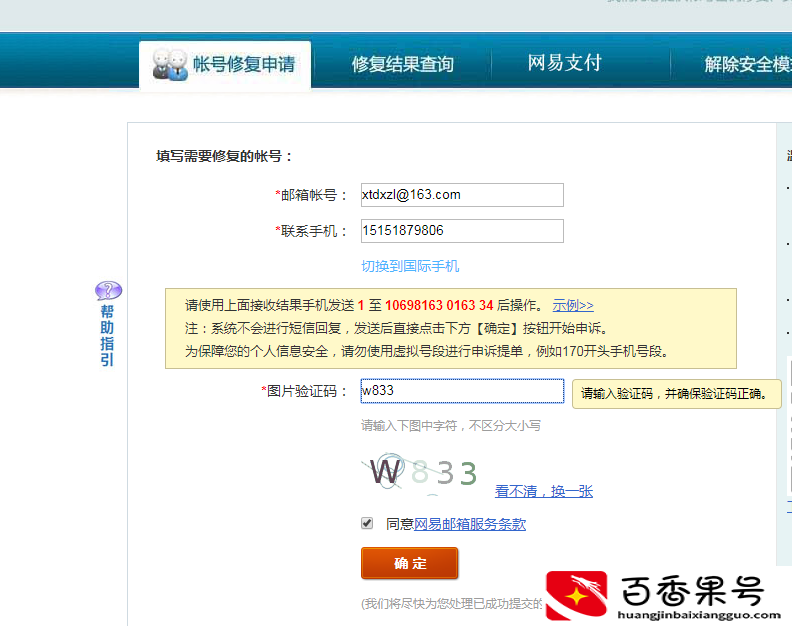
Task: Click the purple help question-mark icon
Action: [x=109, y=291]
